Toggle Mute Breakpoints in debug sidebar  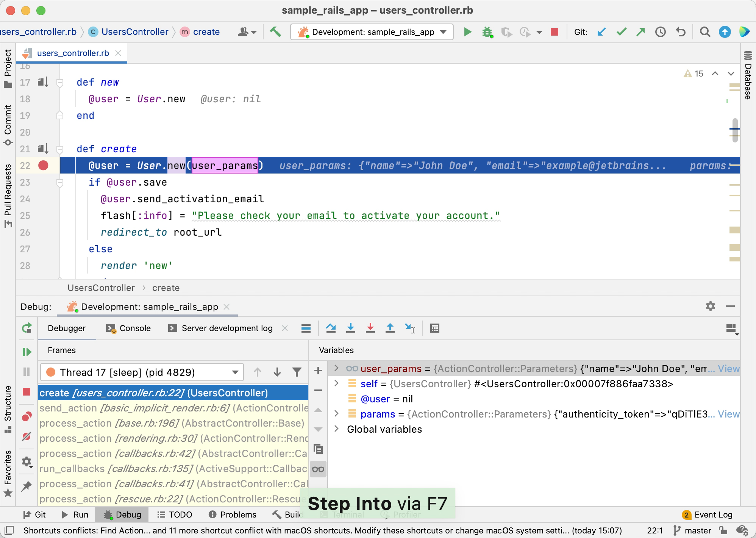[27, 436]
